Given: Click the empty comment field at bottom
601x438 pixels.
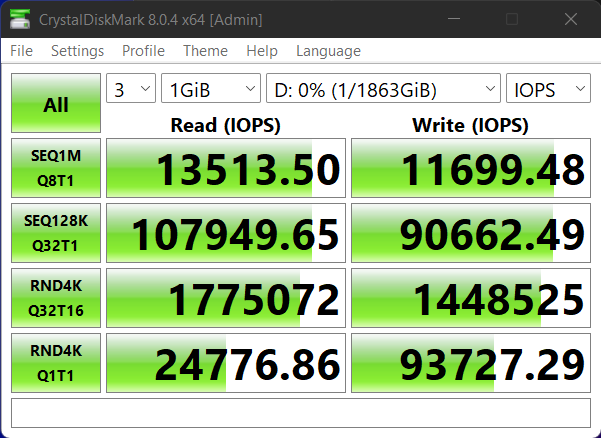Looking at the screenshot, I should click(300, 412).
